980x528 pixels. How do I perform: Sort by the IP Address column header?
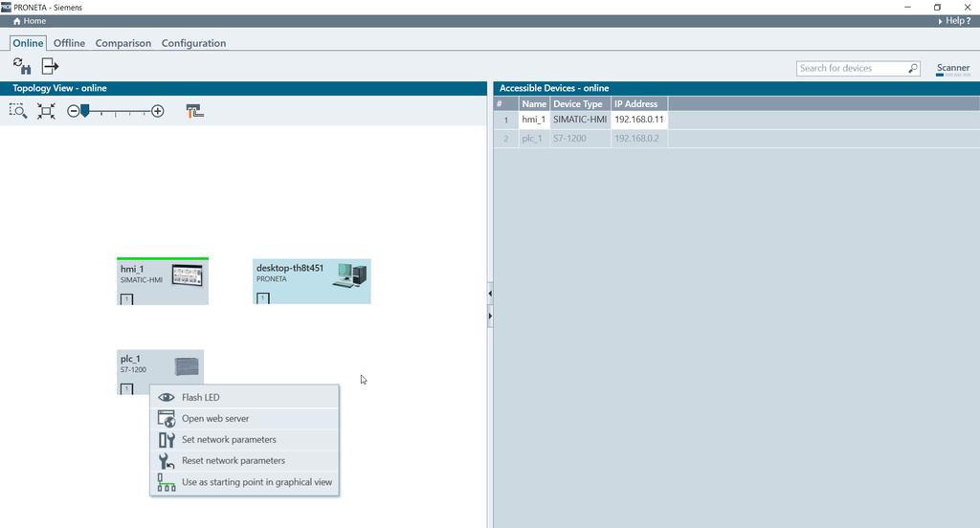coord(638,103)
